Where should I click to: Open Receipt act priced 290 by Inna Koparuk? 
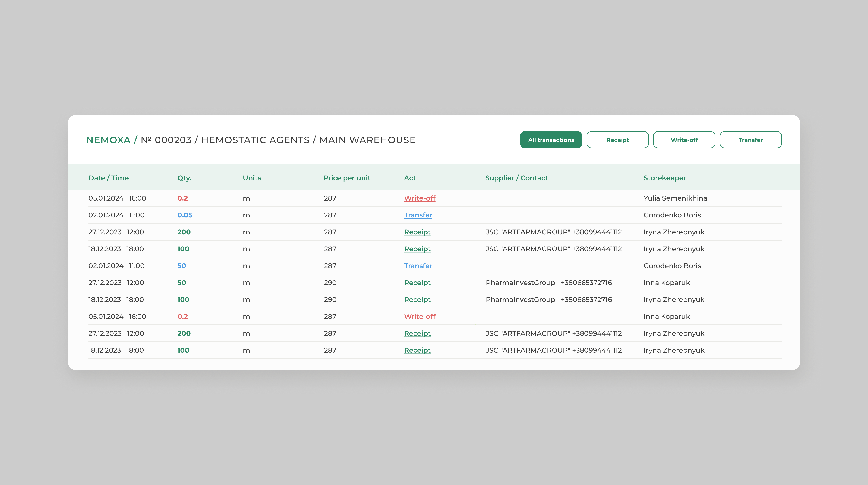click(417, 283)
